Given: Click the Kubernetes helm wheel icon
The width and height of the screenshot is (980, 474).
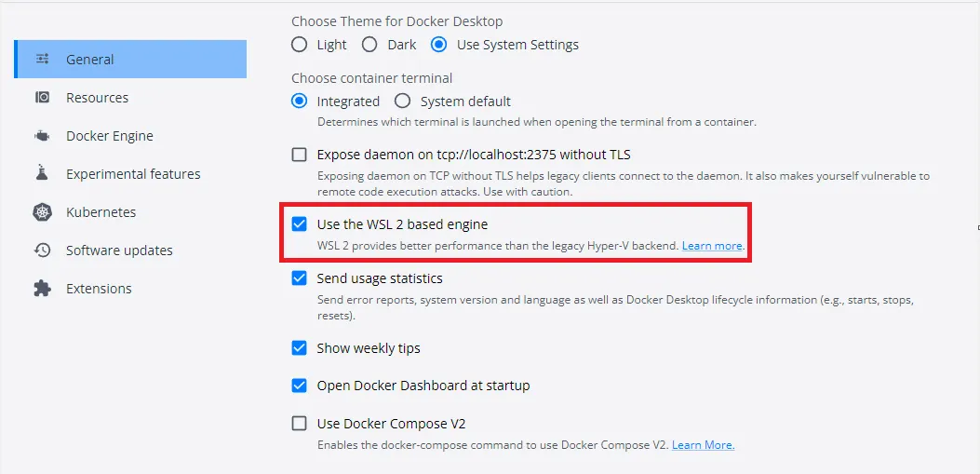Looking at the screenshot, I should coord(42,212).
